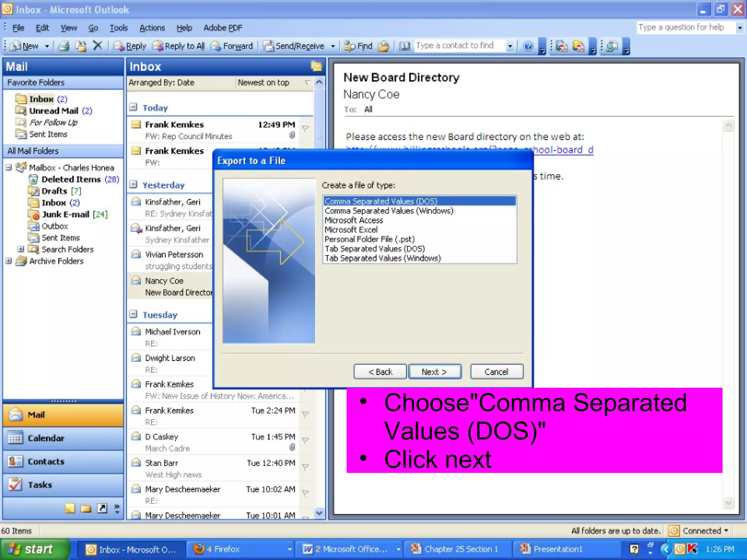Click the Type a question for help field

686,27
